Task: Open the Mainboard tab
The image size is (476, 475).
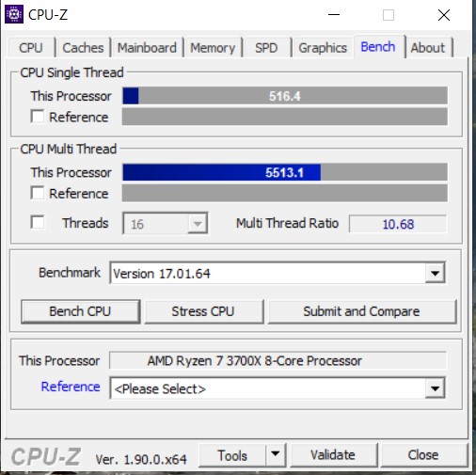Action: pos(147,48)
